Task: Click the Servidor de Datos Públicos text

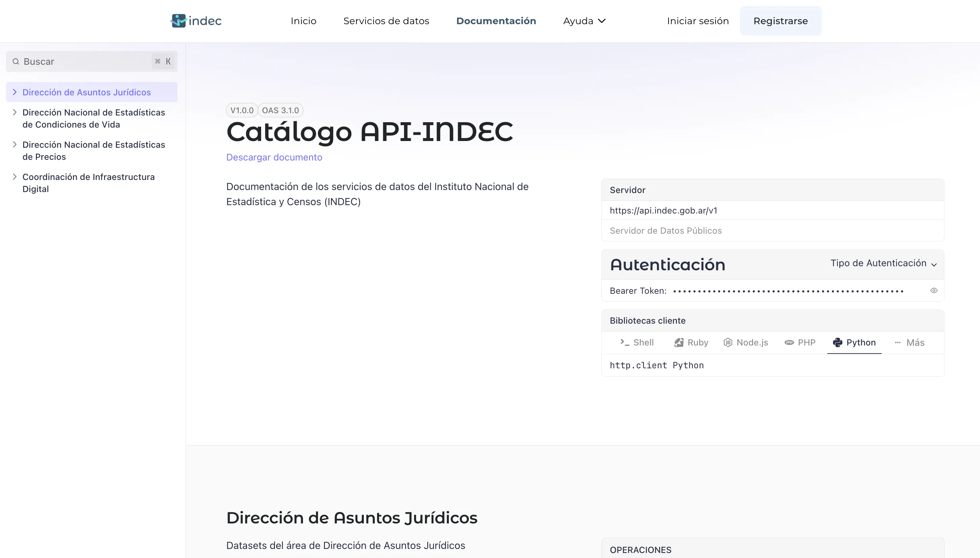Action: pyautogui.click(x=666, y=231)
